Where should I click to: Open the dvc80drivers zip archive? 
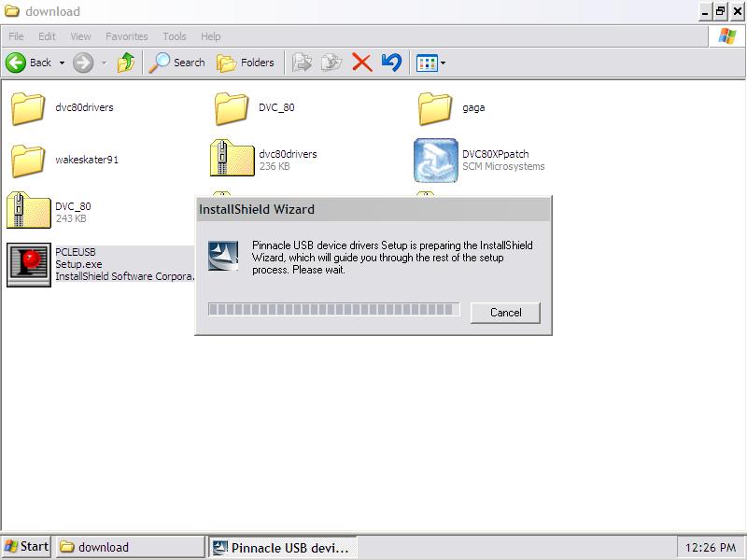point(232,160)
